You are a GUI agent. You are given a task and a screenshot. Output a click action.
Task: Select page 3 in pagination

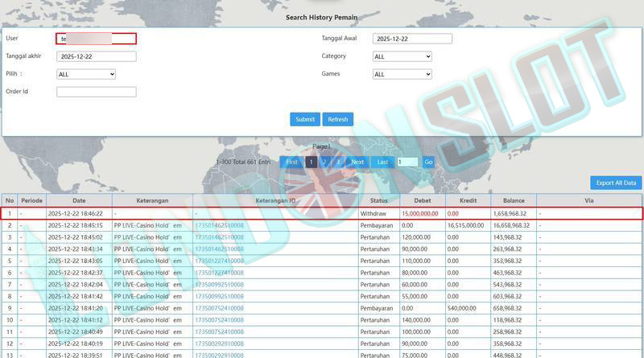[x=337, y=162]
